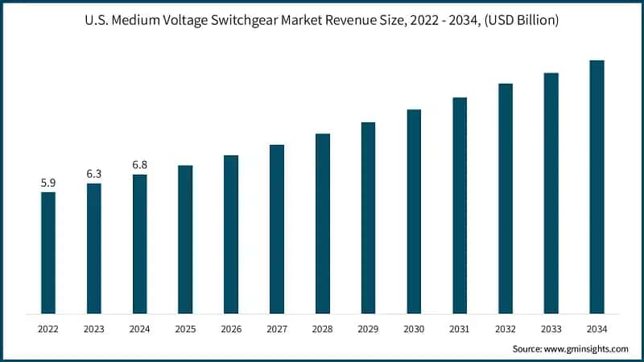Click the Source: www.gminsights.com text

(570, 349)
